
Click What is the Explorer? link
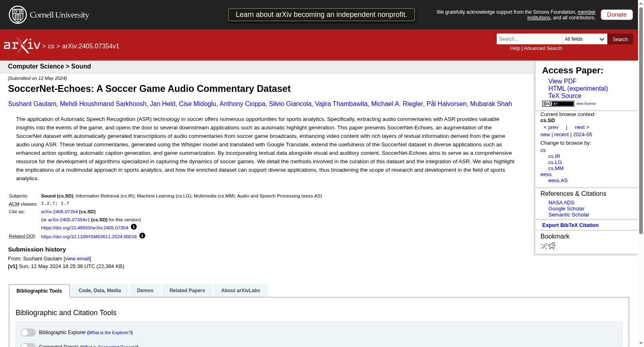110,332
